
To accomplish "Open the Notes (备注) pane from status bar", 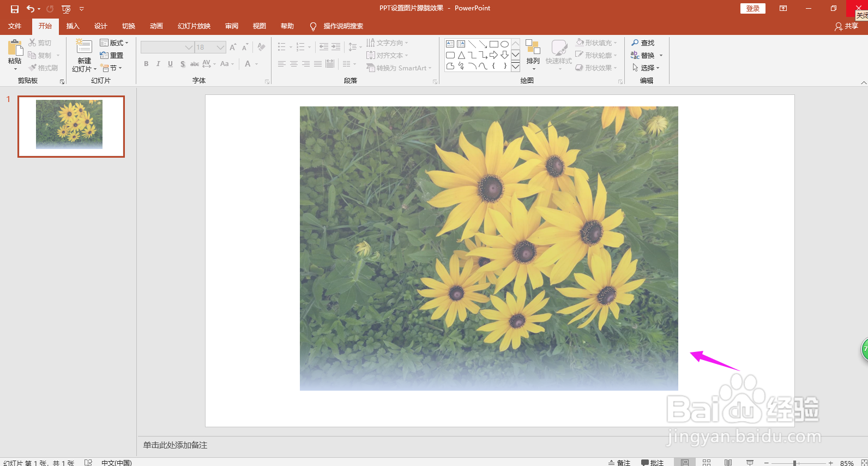I will coord(619,462).
